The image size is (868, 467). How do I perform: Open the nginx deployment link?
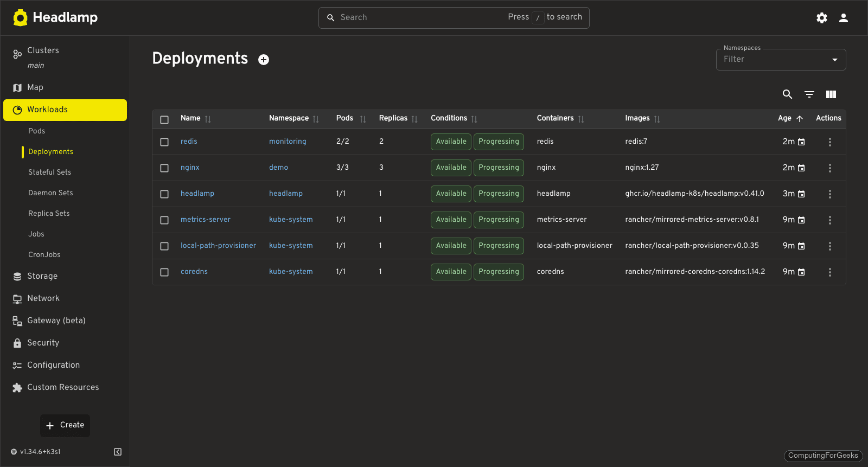190,168
